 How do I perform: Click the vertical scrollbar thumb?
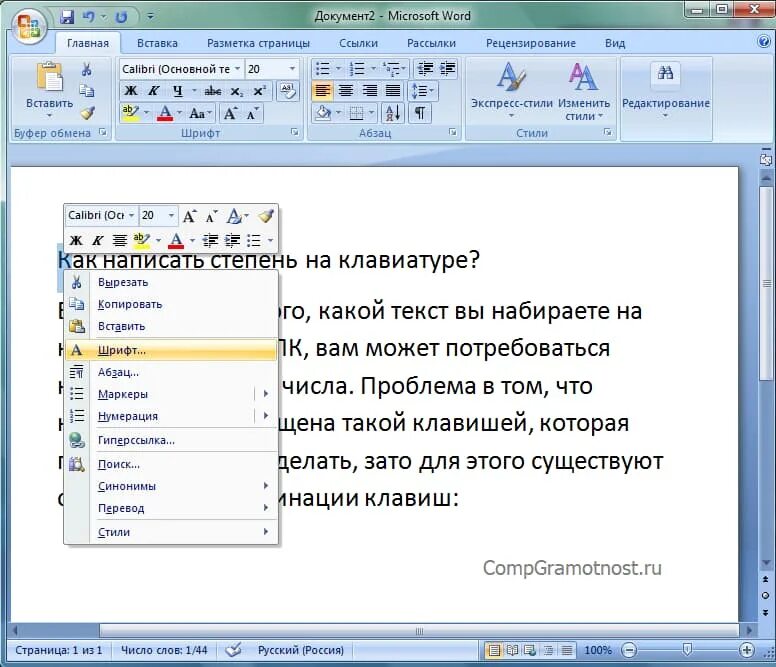pyautogui.click(x=766, y=284)
